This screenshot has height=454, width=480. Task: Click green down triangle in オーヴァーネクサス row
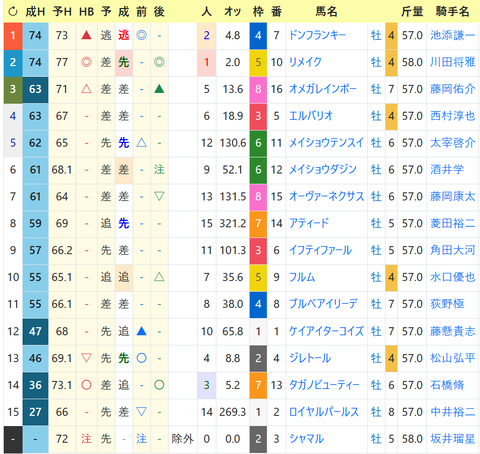coord(159,196)
